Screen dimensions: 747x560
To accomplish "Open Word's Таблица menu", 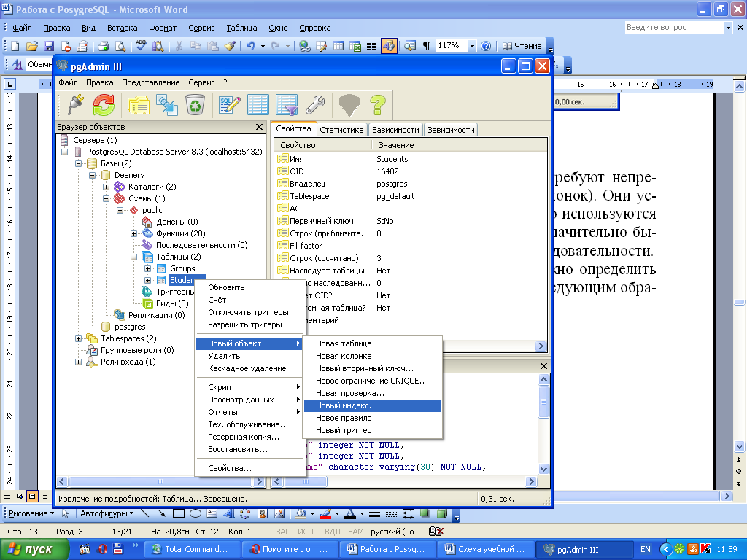I will (241, 28).
